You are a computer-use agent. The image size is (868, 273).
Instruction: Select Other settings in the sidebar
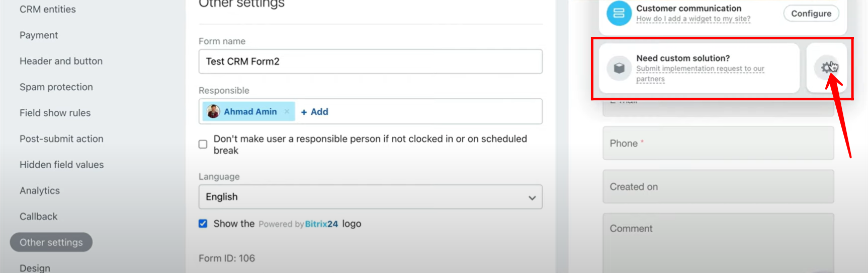51,242
